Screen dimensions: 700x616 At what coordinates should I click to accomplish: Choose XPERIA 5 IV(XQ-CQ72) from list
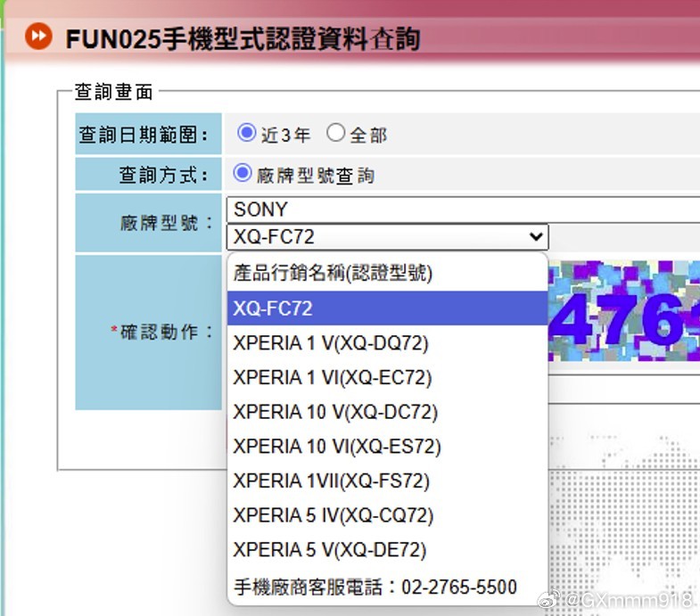click(x=387, y=514)
